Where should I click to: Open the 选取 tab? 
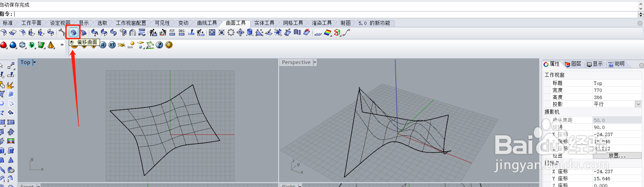pos(102,23)
